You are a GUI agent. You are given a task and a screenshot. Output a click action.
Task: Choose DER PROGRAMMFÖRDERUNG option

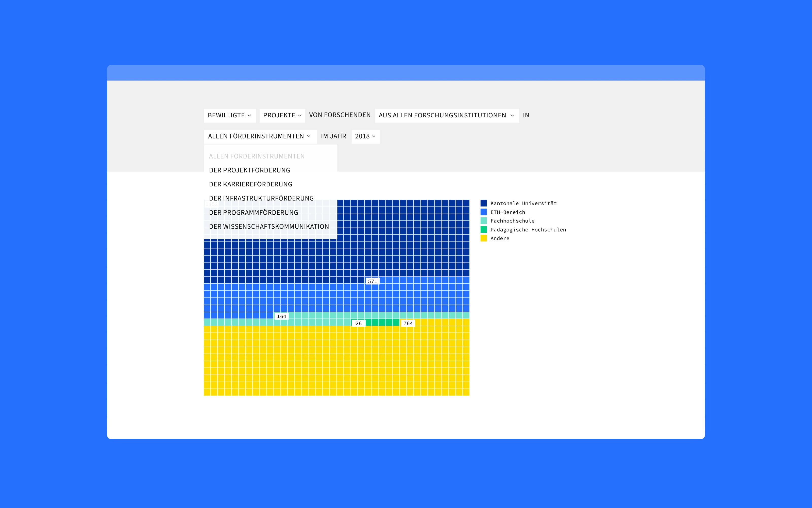254,213
